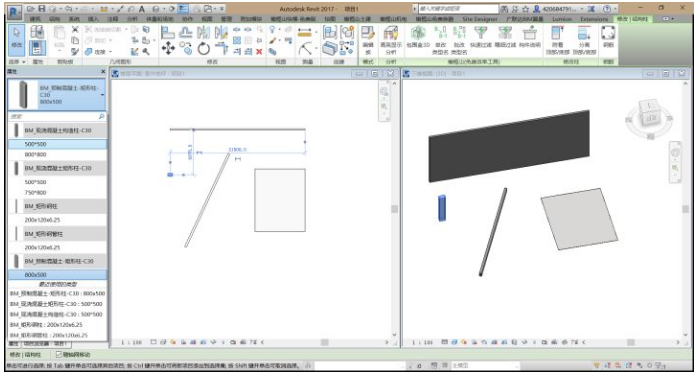Click the red Delete X icon
This screenshot has width=698, height=375.
pos(259,52)
